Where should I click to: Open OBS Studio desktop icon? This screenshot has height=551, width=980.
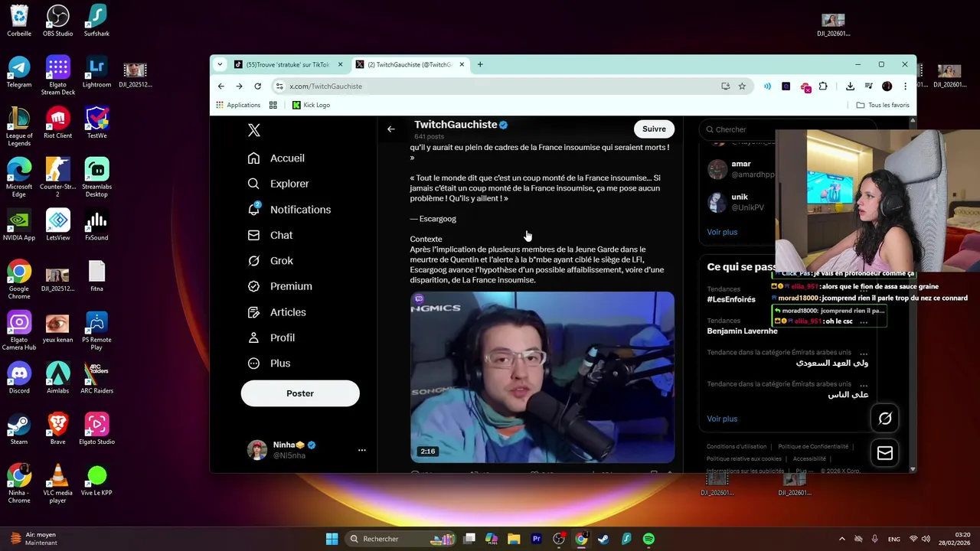[x=58, y=21]
